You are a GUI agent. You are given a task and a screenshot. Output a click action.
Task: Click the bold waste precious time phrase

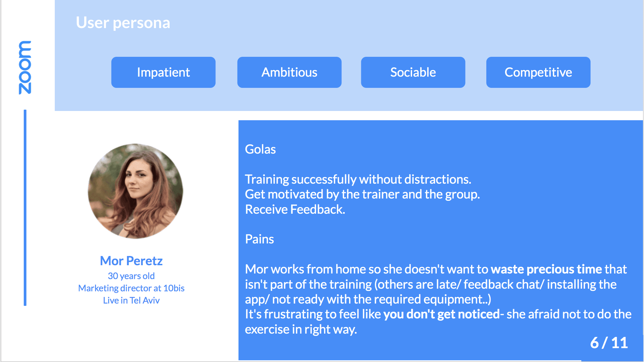(x=546, y=269)
